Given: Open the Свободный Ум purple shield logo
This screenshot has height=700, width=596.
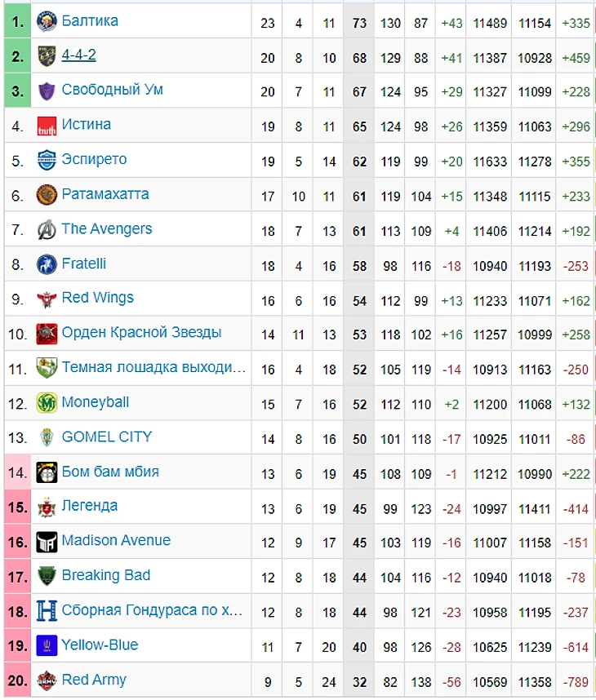Looking at the screenshot, I should coord(47,91).
